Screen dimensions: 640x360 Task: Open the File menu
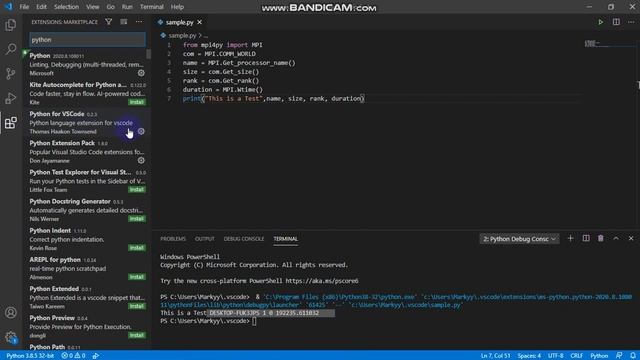tap(24, 7)
